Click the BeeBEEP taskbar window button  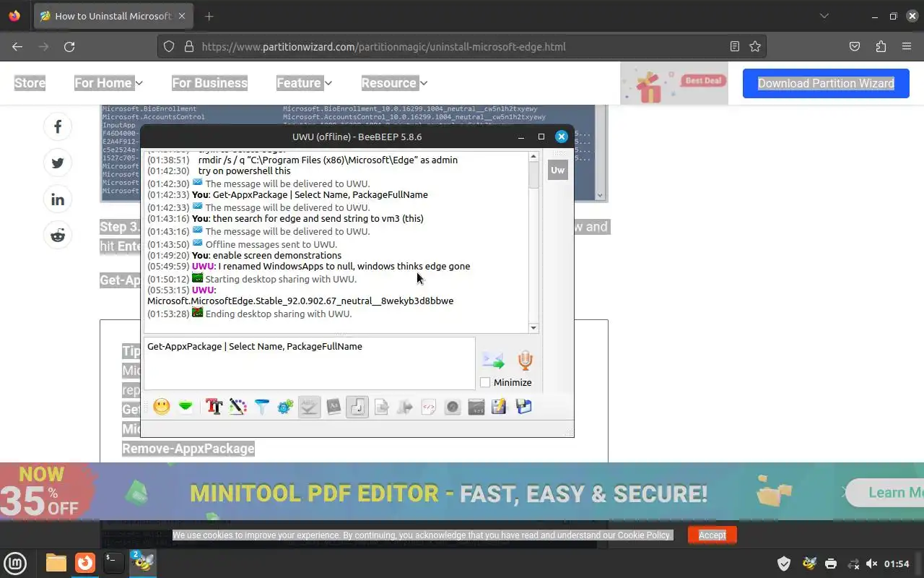coord(143,563)
